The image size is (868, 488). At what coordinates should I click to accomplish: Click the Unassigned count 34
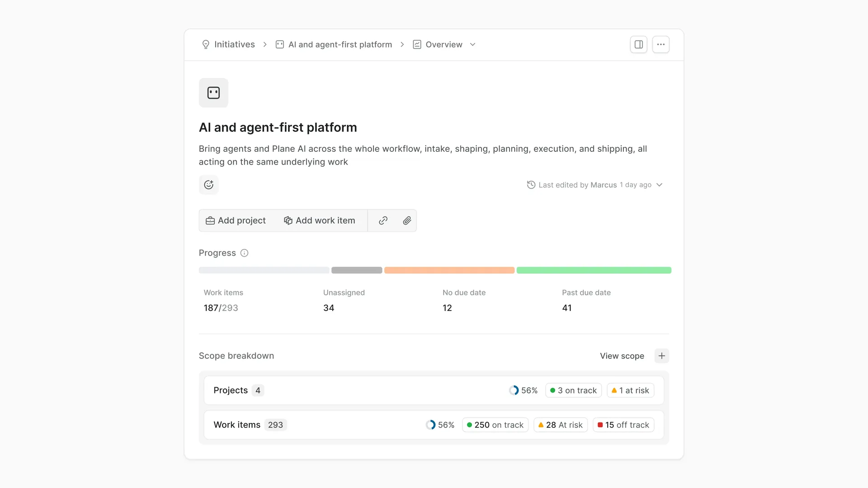pyautogui.click(x=329, y=308)
